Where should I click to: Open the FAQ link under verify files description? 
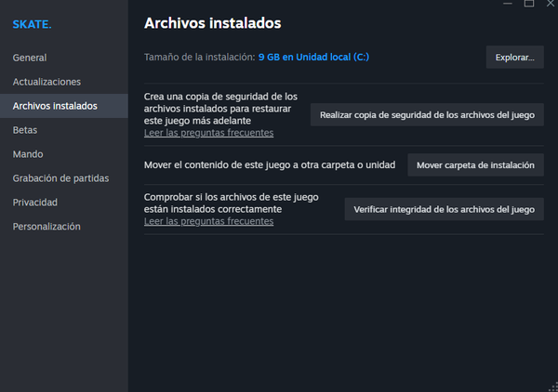(208, 221)
